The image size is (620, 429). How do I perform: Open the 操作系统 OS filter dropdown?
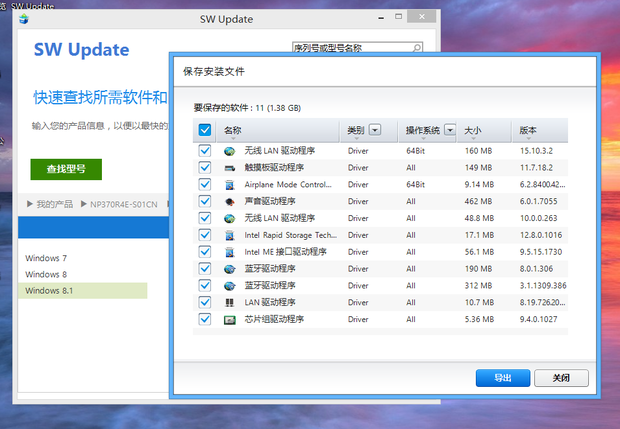pos(450,130)
